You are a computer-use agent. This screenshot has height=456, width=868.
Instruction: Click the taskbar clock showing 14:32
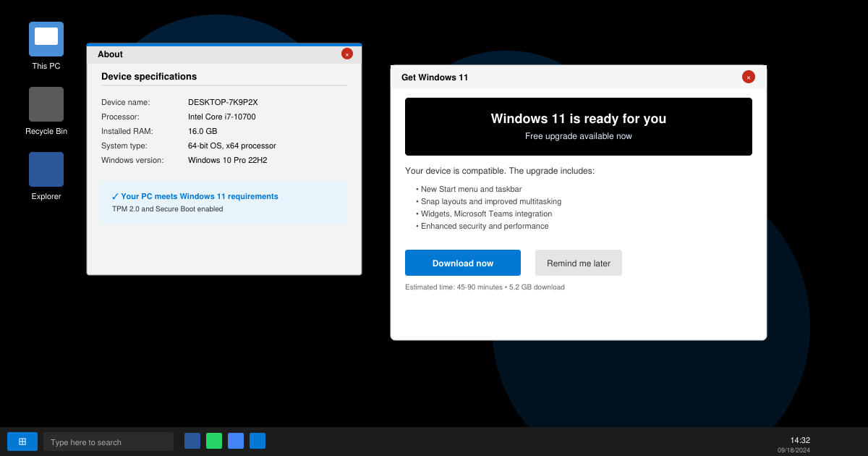pyautogui.click(x=800, y=440)
